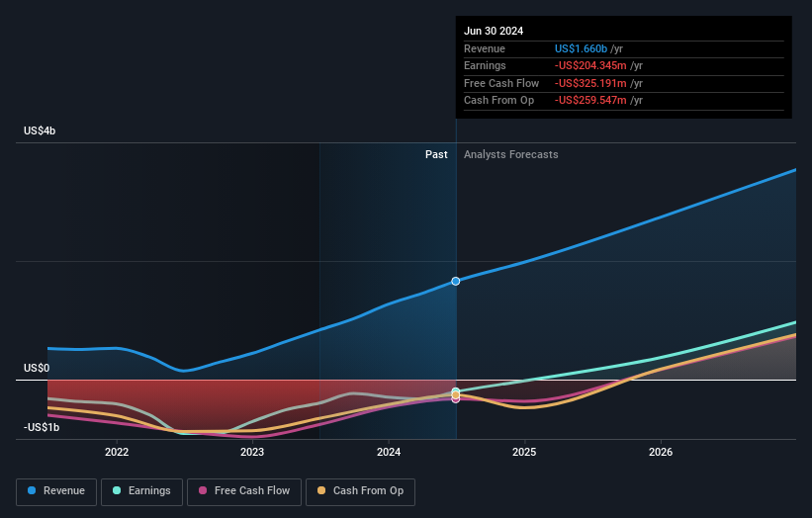
Task: Toggle the Earnings legend button
Action: pos(141,491)
